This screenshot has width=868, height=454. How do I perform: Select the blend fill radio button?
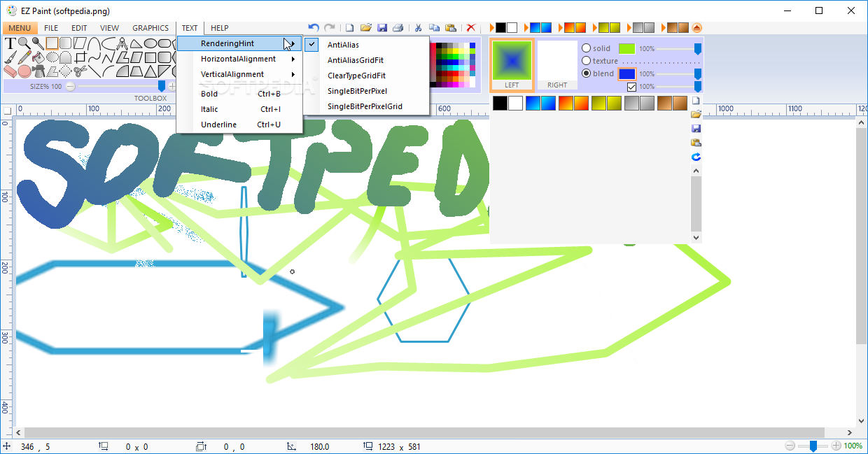pos(587,73)
